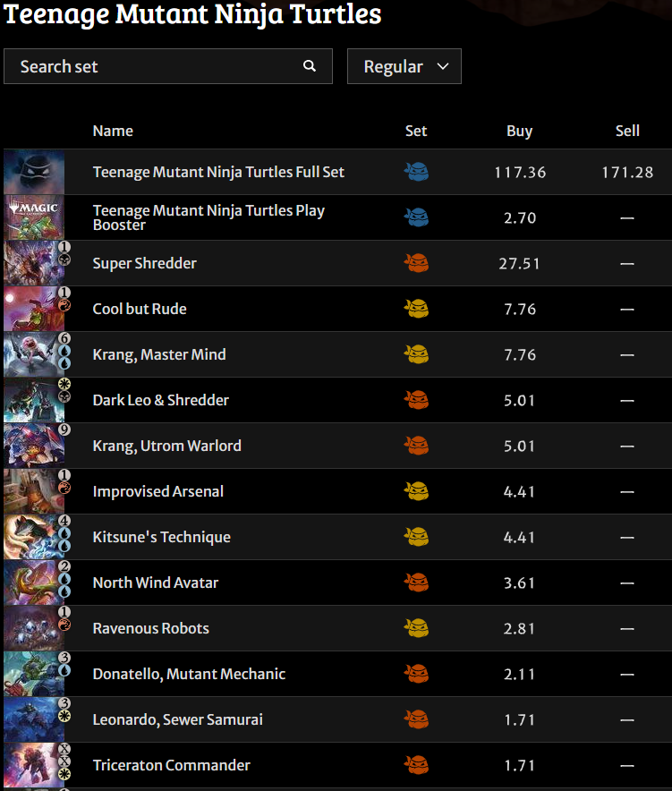Image resolution: width=672 pixels, height=791 pixels.
Task: Open the North Wind Avatar card link
Action: [156, 583]
